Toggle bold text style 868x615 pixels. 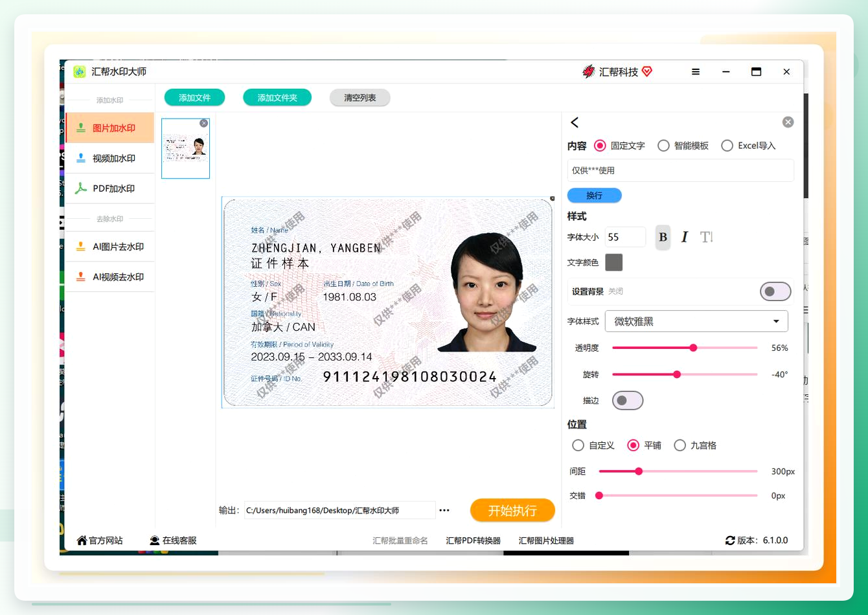coord(663,237)
